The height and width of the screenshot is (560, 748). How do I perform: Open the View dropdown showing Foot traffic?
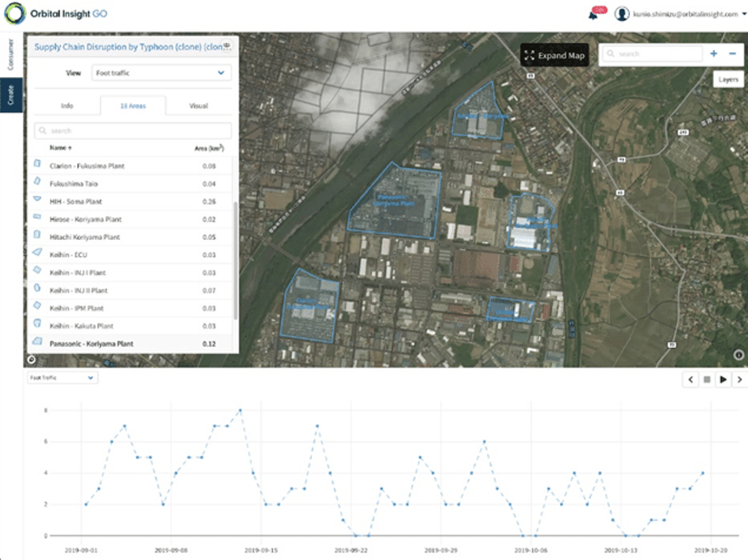point(161,73)
